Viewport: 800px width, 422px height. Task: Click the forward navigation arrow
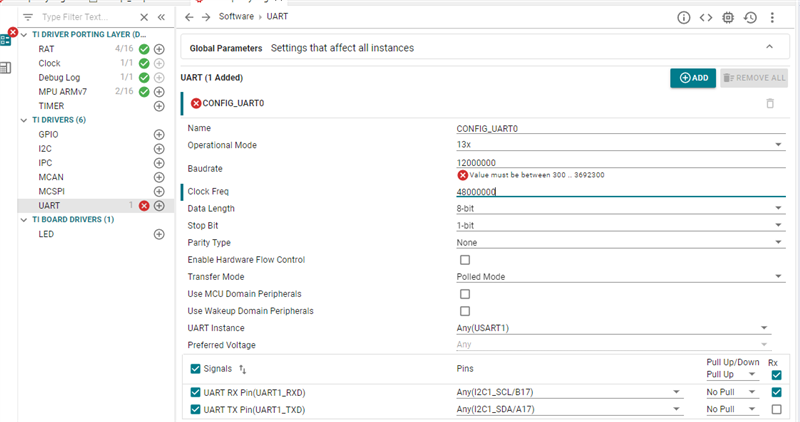pos(206,18)
